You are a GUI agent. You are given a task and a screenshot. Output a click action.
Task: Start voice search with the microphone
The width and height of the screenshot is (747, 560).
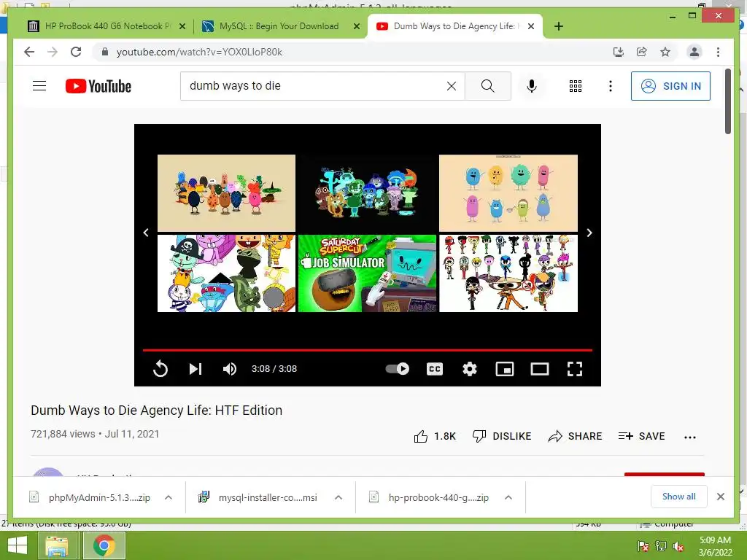point(532,86)
